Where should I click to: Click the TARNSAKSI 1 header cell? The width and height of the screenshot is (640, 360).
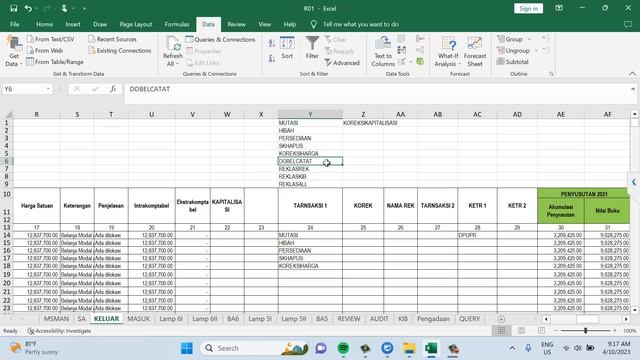[x=310, y=206]
